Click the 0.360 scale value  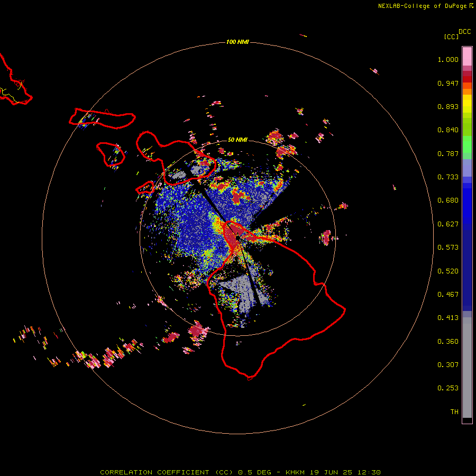click(448, 342)
